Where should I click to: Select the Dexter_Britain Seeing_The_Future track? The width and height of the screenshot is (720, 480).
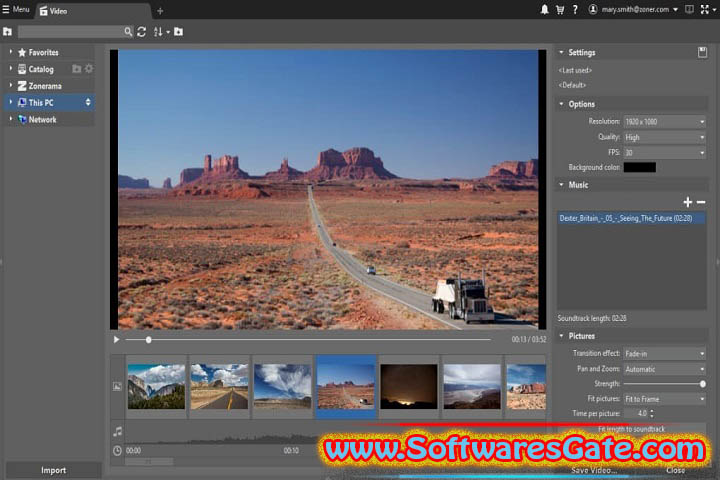point(631,218)
